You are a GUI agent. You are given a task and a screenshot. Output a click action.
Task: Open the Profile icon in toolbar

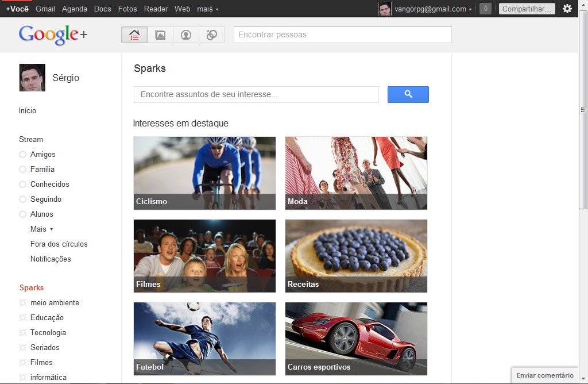[x=186, y=35]
